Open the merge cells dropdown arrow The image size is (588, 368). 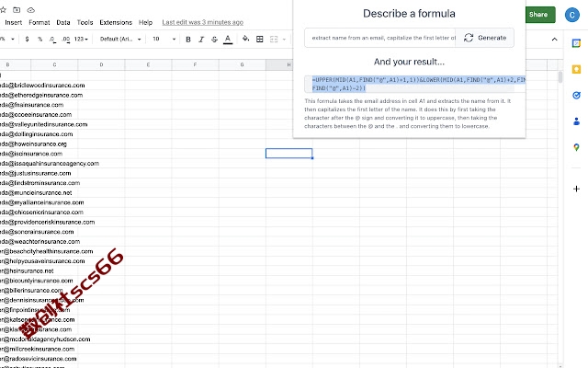coord(284,39)
